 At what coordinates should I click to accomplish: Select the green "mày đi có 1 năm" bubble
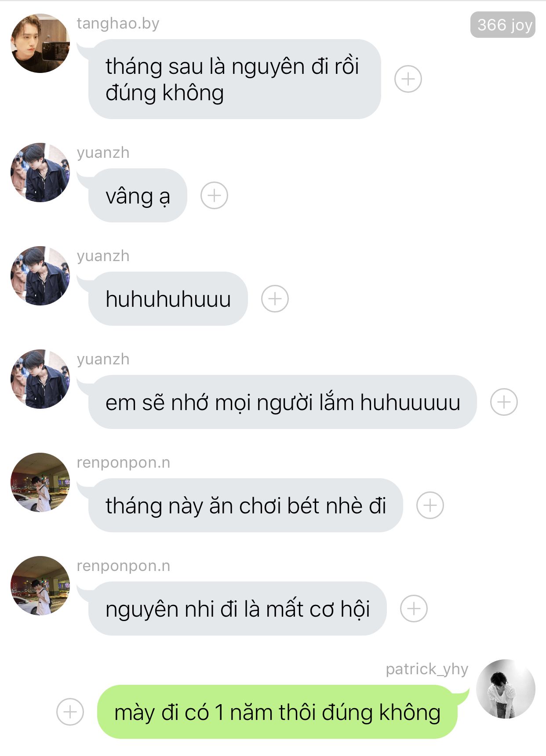coord(277,712)
